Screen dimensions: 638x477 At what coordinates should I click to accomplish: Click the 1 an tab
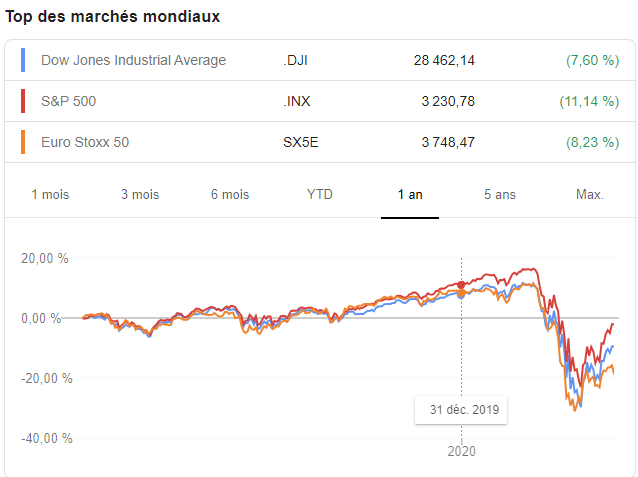point(410,195)
